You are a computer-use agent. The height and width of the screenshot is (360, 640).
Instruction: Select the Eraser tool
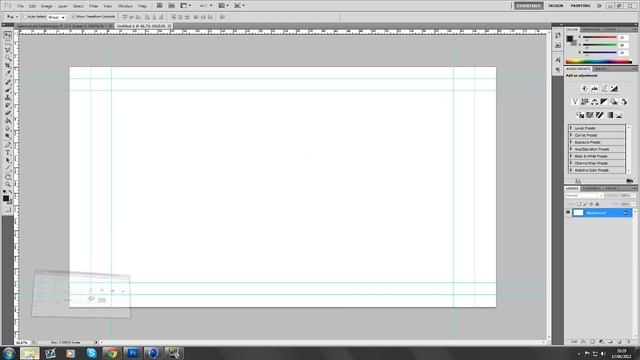(x=7, y=113)
